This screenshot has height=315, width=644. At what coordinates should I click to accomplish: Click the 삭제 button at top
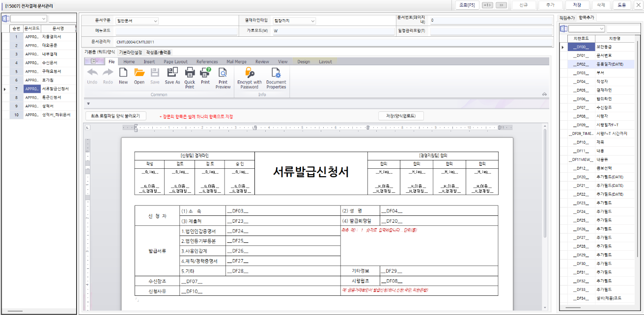601,5
